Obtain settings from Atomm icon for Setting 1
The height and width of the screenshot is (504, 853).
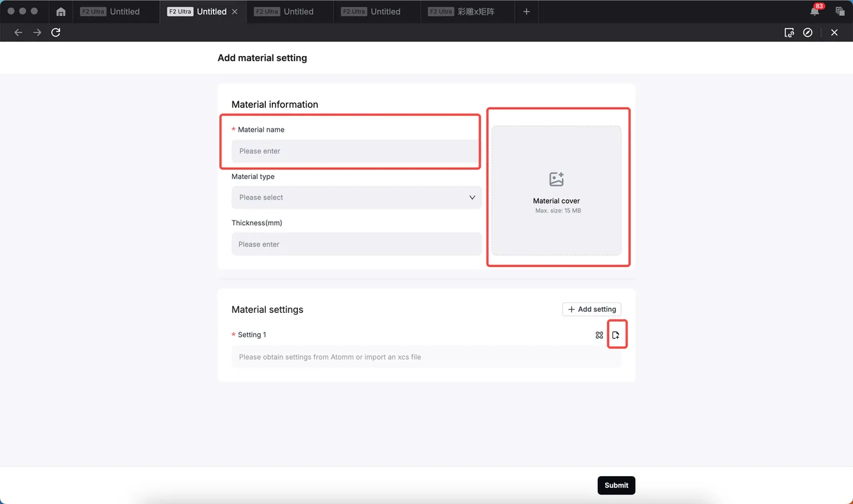(599, 335)
